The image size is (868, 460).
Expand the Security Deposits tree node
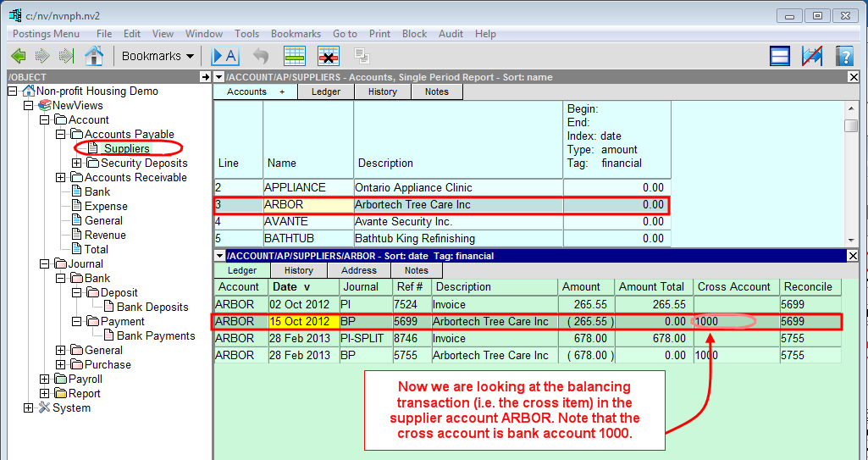[x=77, y=163]
